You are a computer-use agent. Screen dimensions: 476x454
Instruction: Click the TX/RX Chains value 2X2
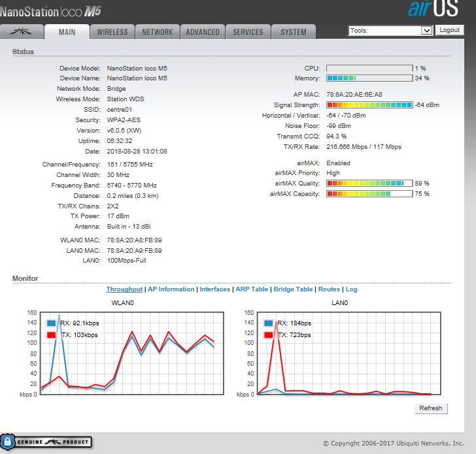pyautogui.click(x=112, y=206)
